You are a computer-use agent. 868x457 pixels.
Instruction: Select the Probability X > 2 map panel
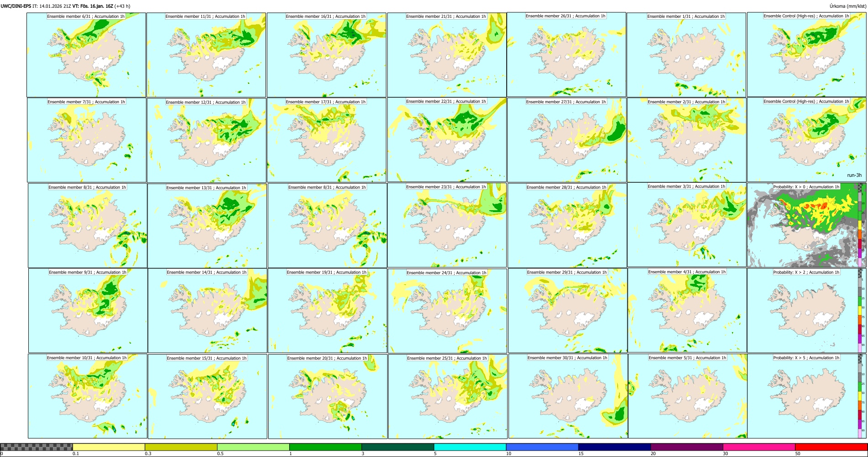[807, 310]
